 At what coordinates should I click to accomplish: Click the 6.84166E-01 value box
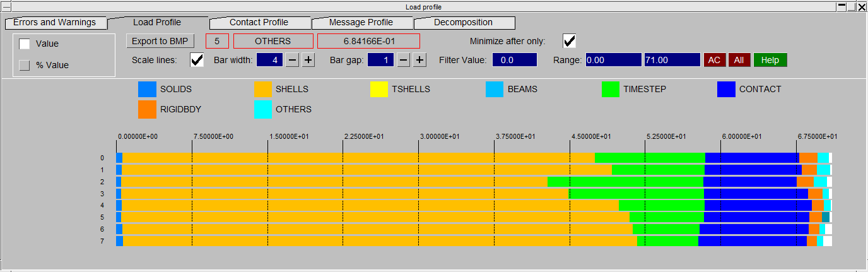coord(368,41)
